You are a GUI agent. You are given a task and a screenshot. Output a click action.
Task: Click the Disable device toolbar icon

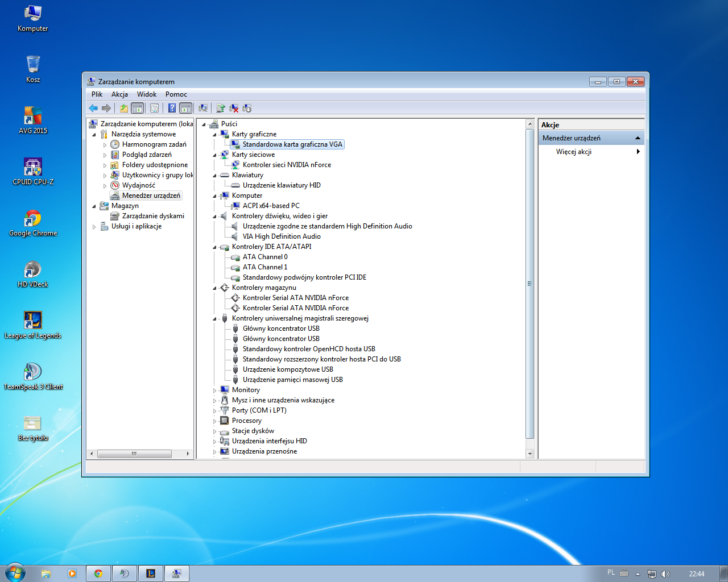click(x=247, y=108)
